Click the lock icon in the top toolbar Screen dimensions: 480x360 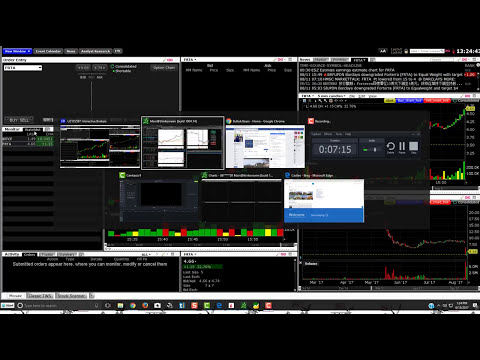[x=406, y=51]
